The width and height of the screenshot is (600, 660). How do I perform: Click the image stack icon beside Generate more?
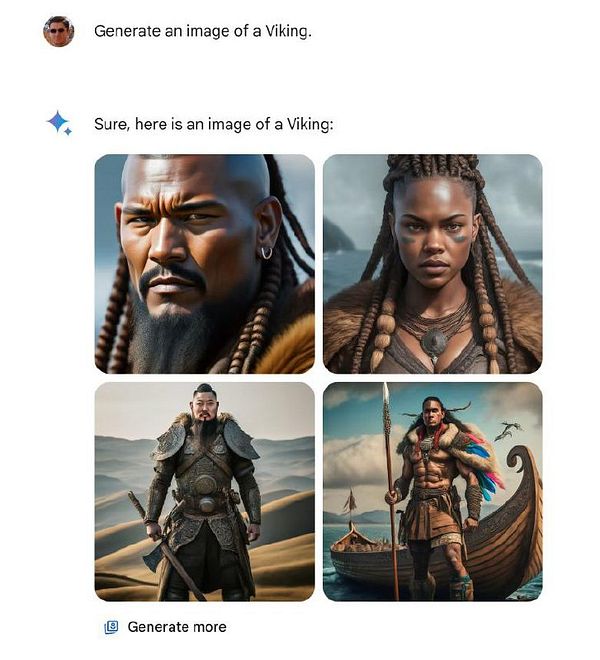point(111,627)
